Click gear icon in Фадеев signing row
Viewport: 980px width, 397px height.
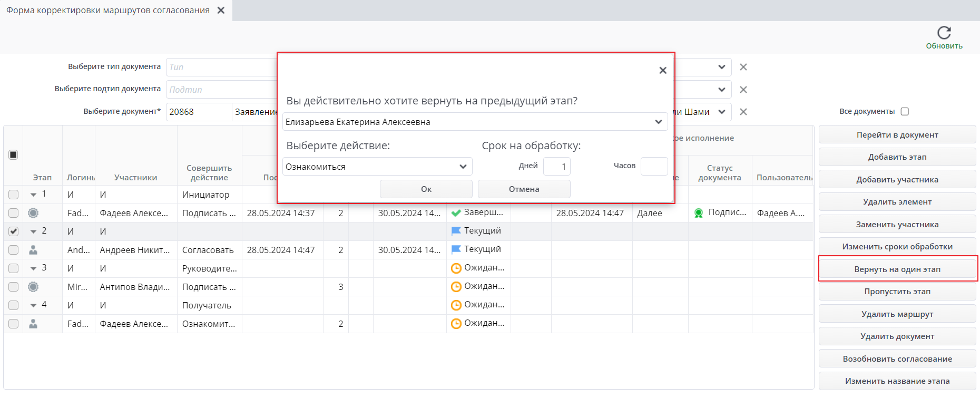click(33, 213)
